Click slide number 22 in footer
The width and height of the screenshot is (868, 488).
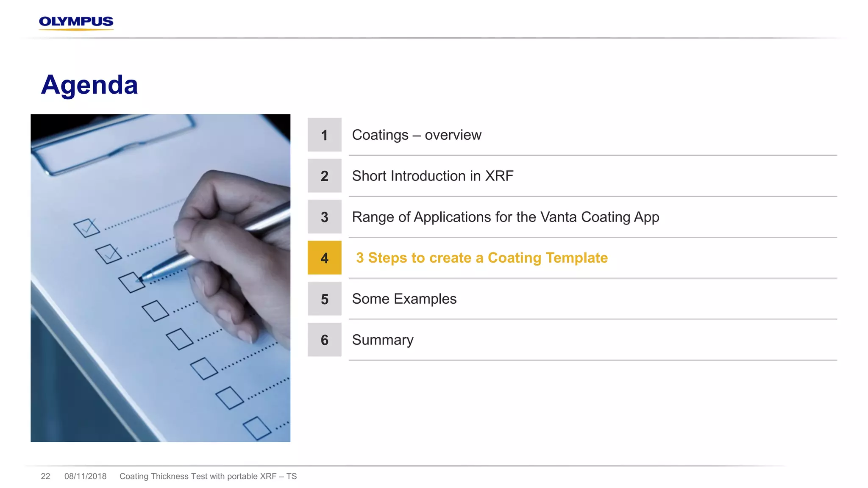pyautogui.click(x=45, y=476)
